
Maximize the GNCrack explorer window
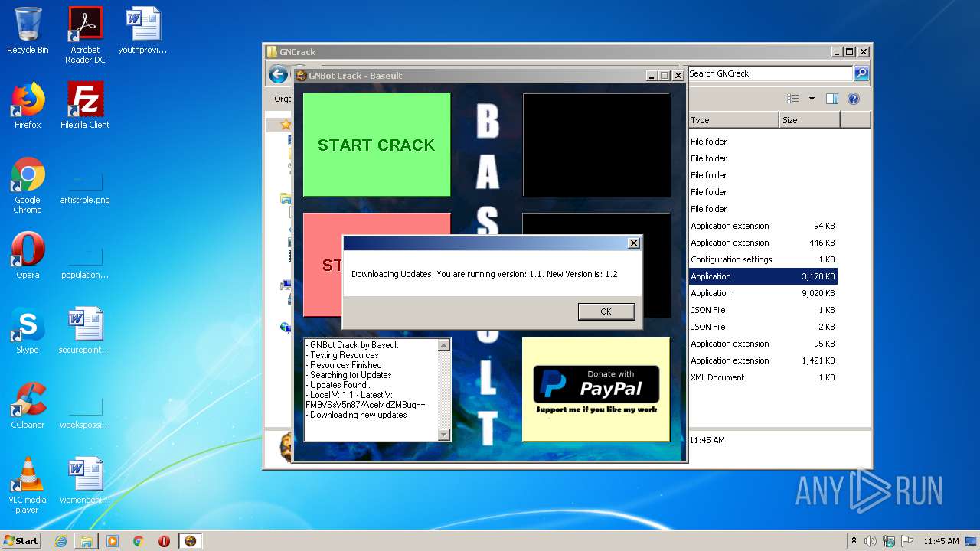click(851, 52)
